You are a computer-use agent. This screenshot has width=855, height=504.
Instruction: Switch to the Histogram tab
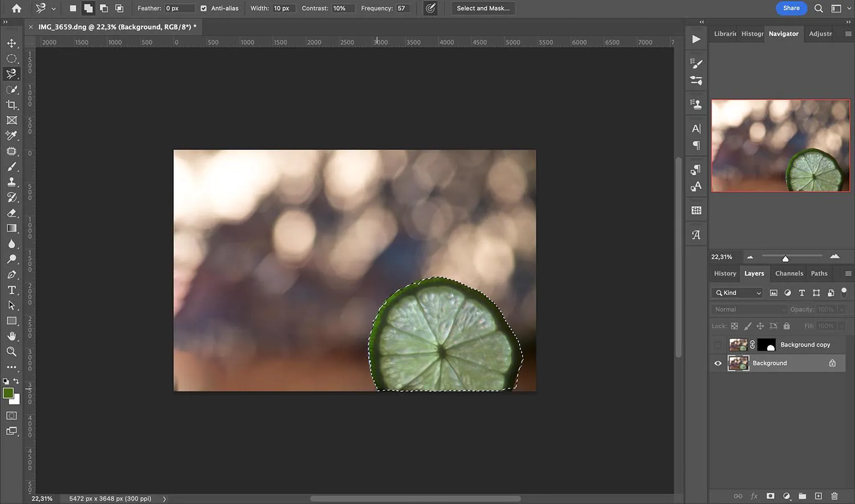(x=752, y=34)
